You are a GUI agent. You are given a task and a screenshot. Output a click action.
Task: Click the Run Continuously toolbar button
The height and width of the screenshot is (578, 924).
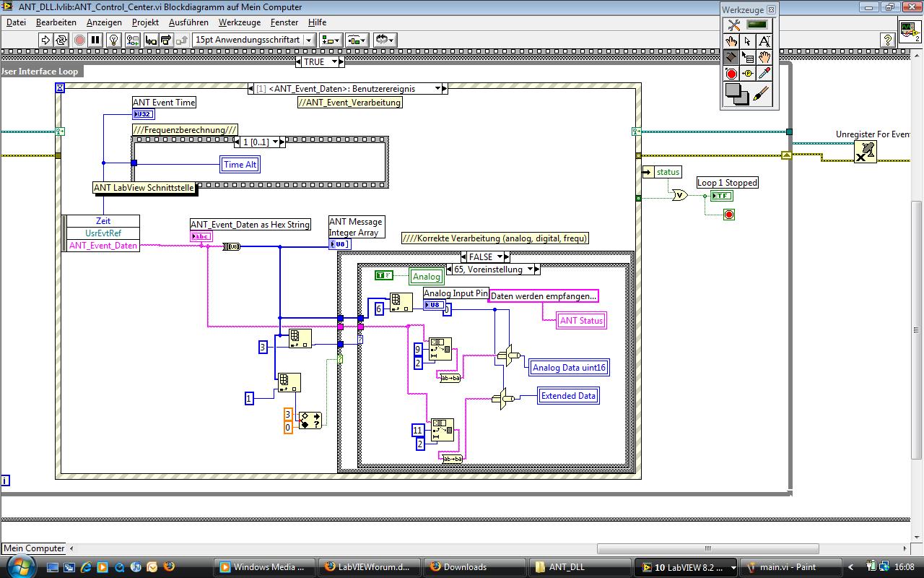61,40
